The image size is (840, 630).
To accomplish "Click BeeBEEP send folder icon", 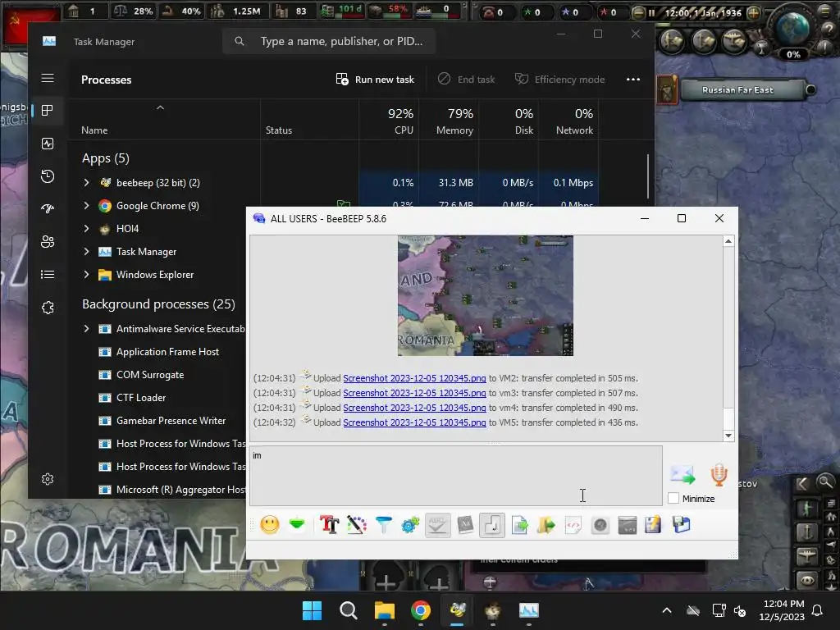I will [x=546, y=524].
